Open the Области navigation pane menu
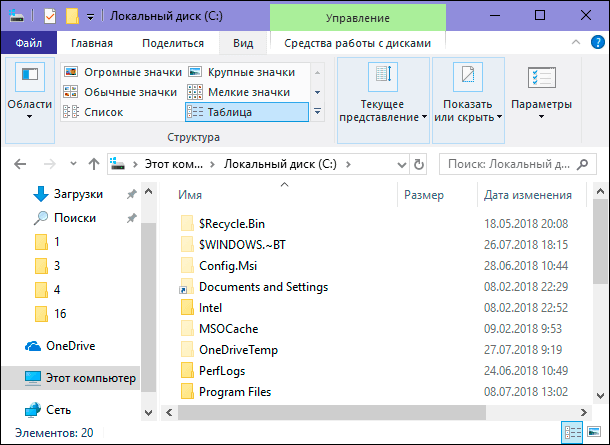Viewport: 610px width, 445px height. pos(30,100)
